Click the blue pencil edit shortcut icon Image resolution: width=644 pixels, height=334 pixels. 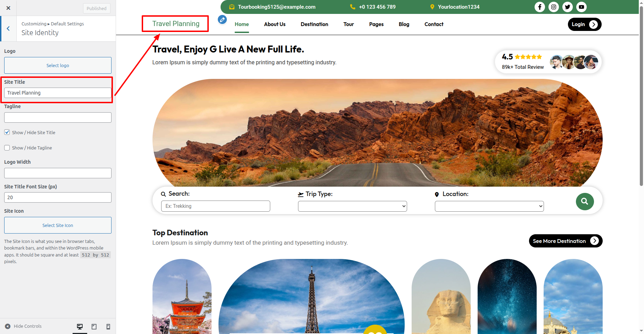222,20
